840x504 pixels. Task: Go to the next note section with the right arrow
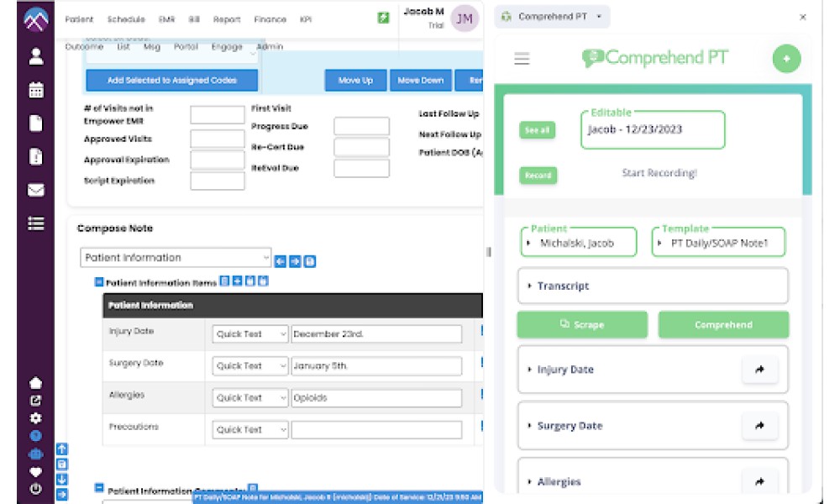tap(295, 261)
